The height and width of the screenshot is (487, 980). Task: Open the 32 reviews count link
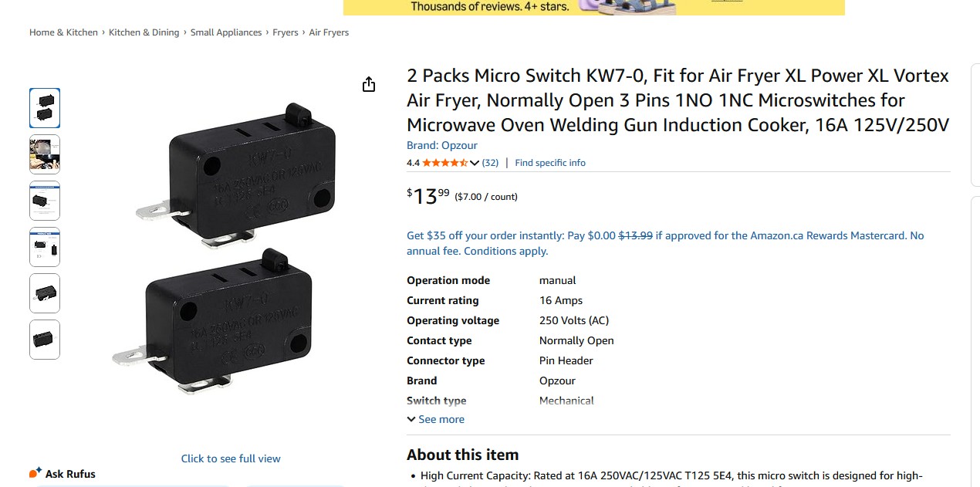tap(490, 163)
